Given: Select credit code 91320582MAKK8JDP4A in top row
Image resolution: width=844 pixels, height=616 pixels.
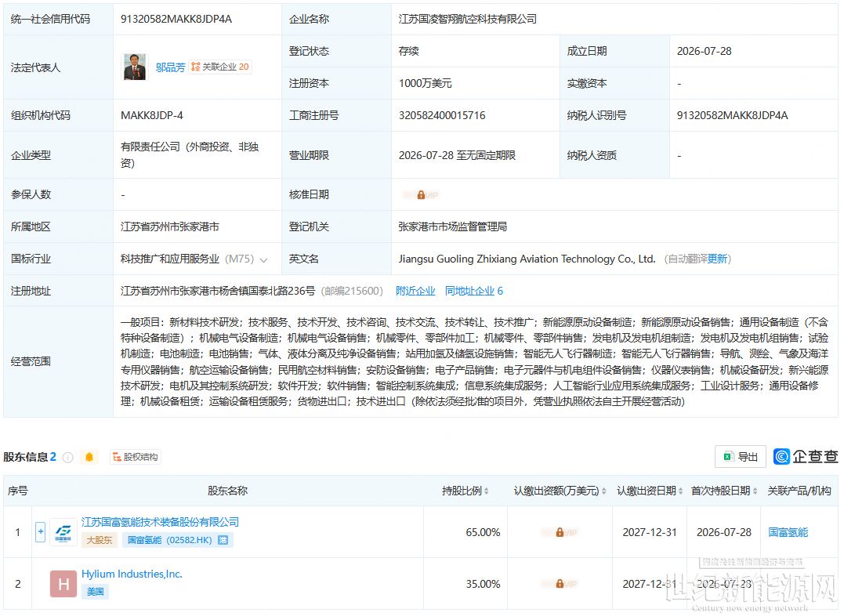Looking at the screenshot, I should click(x=176, y=20).
